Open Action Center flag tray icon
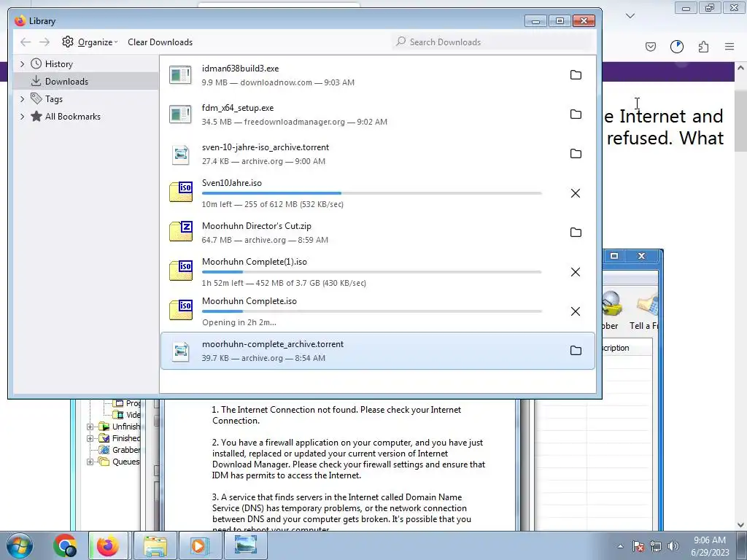747x560 pixels. 638,546
